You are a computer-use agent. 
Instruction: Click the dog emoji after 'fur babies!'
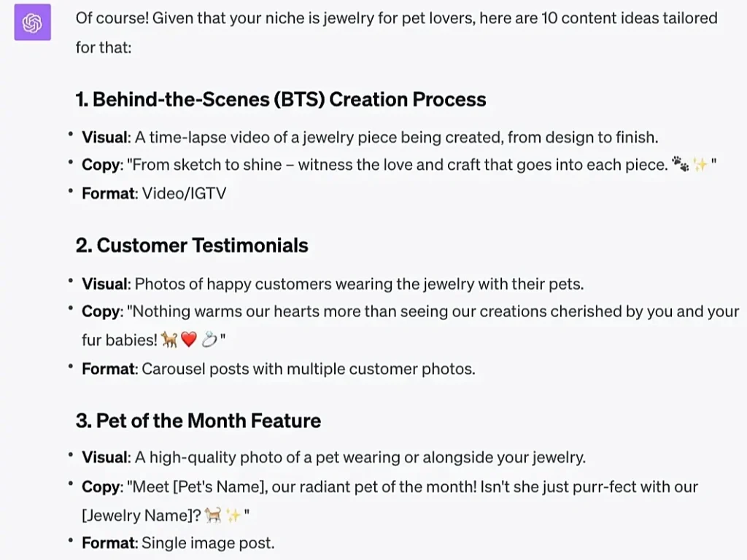tap(169, 340)
